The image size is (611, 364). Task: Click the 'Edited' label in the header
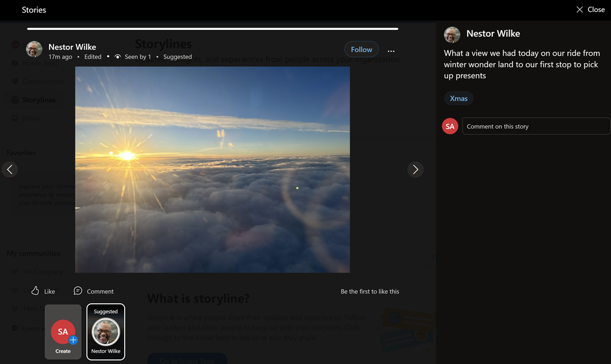click(x=92, y=57)
